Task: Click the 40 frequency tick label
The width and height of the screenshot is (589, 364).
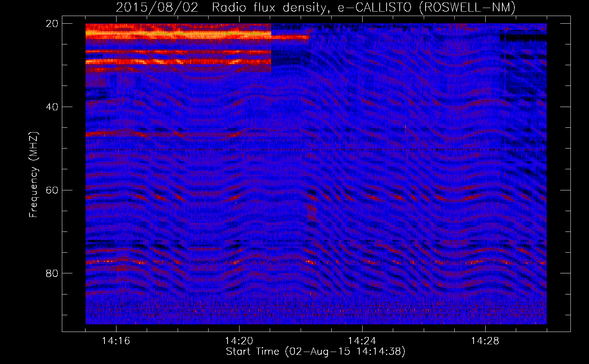Action: [x=52, y=107]
